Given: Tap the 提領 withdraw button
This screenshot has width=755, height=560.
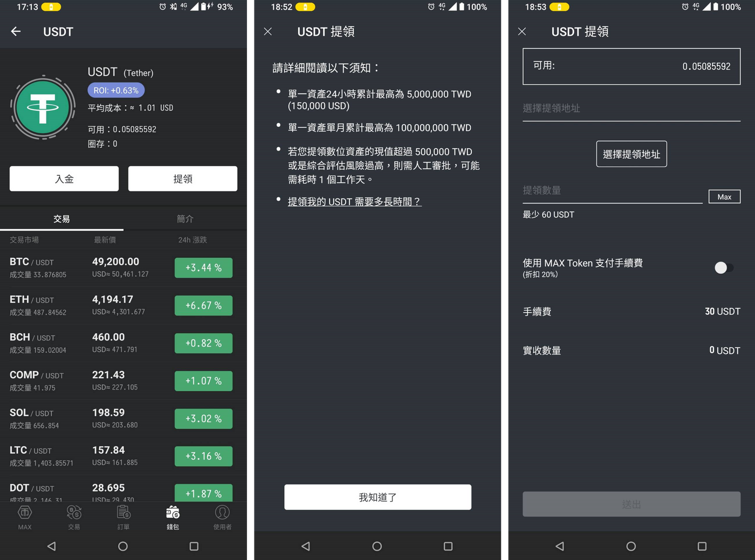Looking at the screenshot, I should (183, 179).
